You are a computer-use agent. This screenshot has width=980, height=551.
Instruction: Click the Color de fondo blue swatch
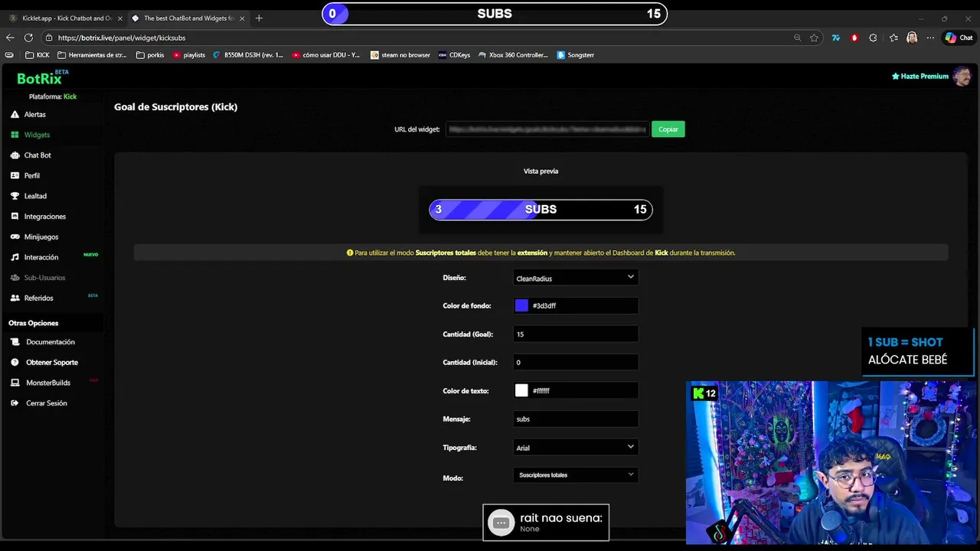click(521, 305)
